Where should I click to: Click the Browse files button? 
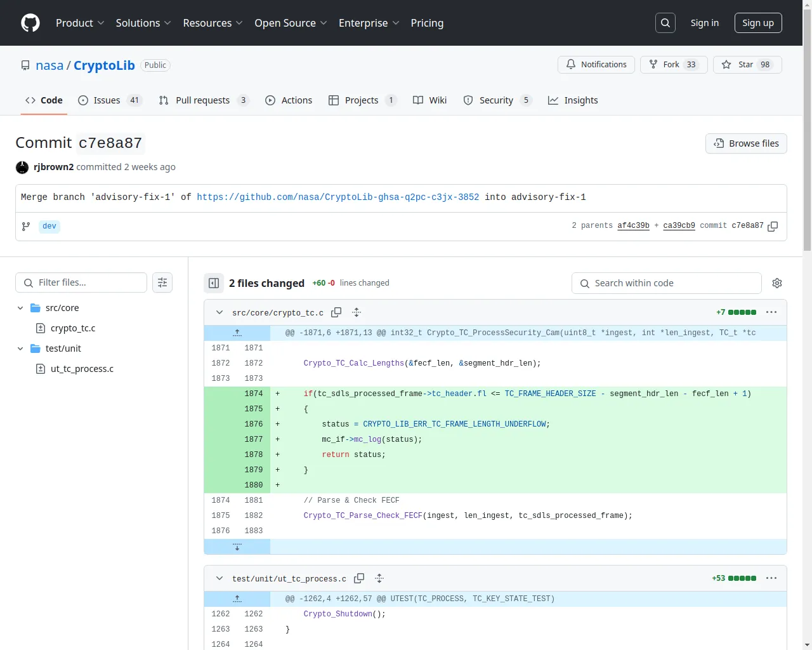click(x=746, y=143)
